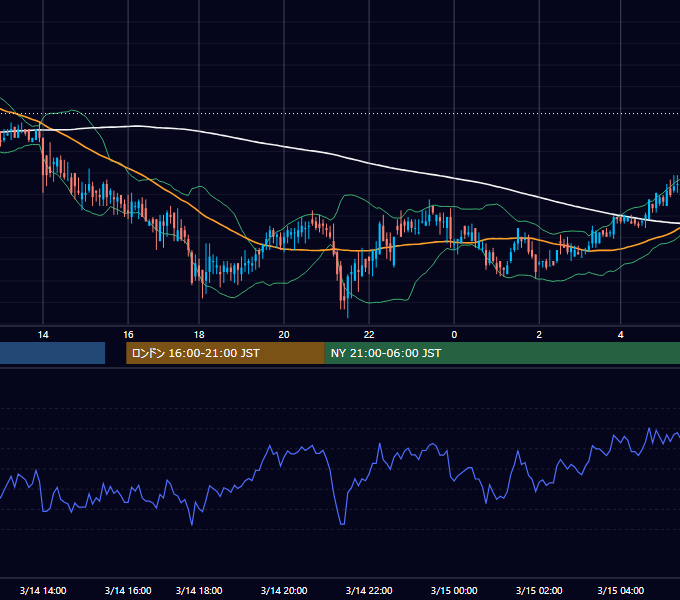The height and width of the screenshot is (600, 680).
Task: Click the 3/15 04:00 time label
Action: [621, 590]
